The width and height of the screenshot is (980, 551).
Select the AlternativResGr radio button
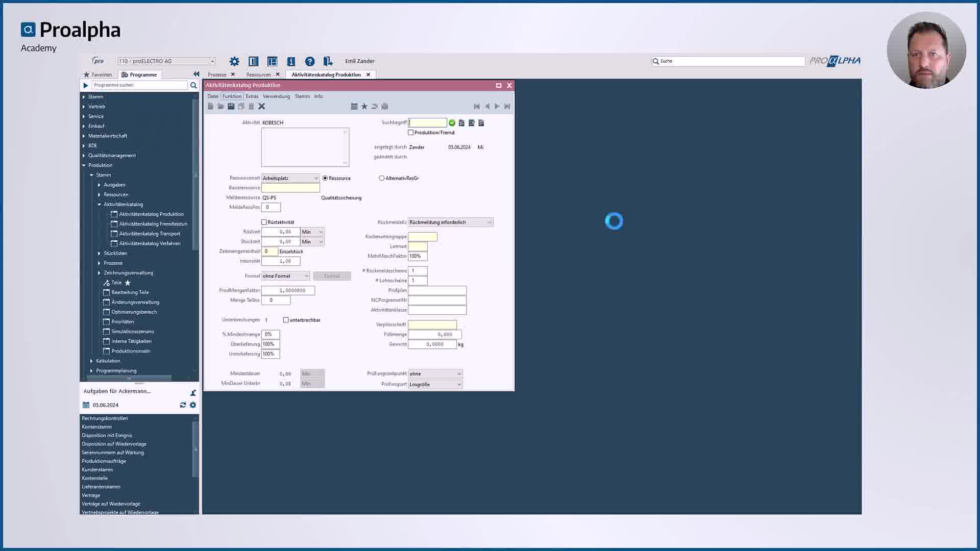coord(381,178)
